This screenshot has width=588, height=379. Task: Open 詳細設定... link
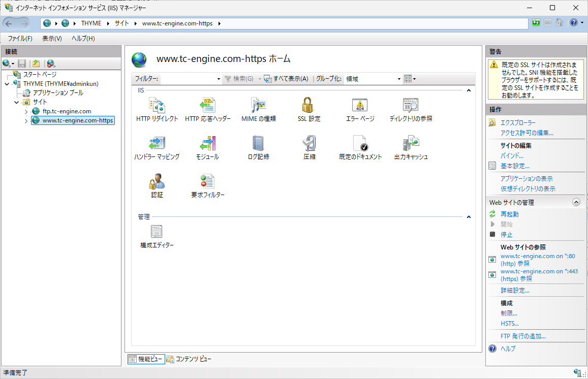click(x=515, y=290)
